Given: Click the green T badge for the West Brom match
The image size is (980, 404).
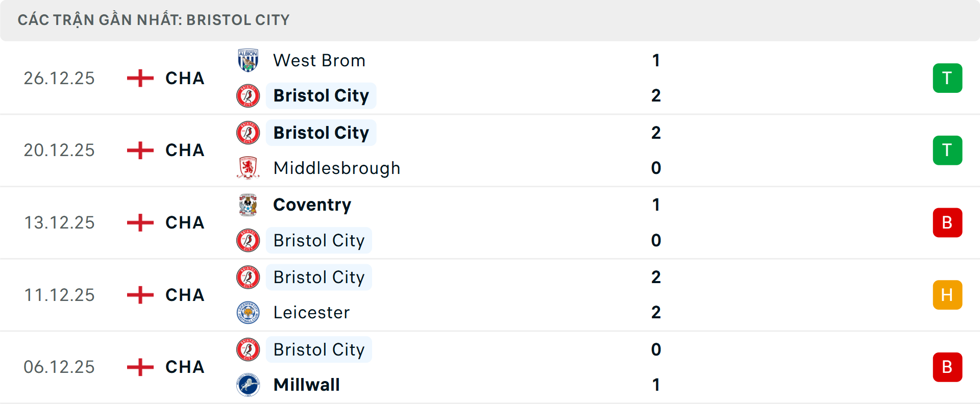Looking at the screenshot, I should [x=947, y=78].
